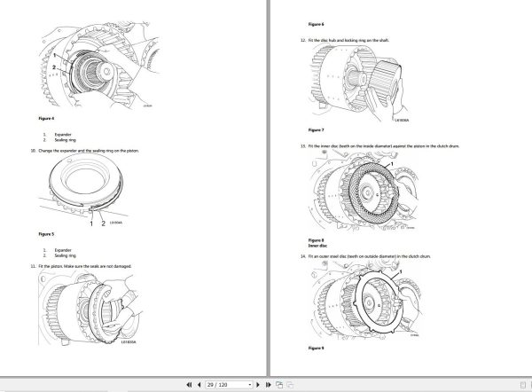Image resolution: width=532 pixels, height=392 pixels.
Task: Click the Figure 8 inner disc illustration
Action: 364,192
